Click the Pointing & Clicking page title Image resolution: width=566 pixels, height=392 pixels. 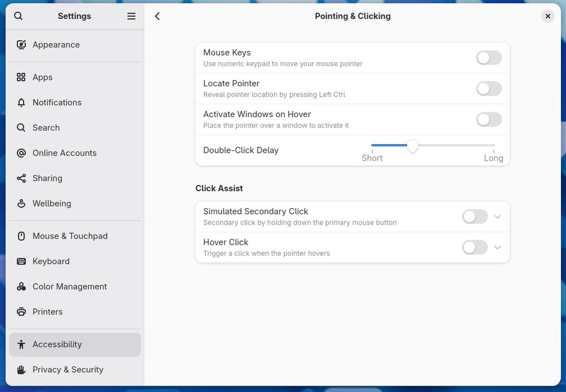pyautogui.click(x=353, y=16)
